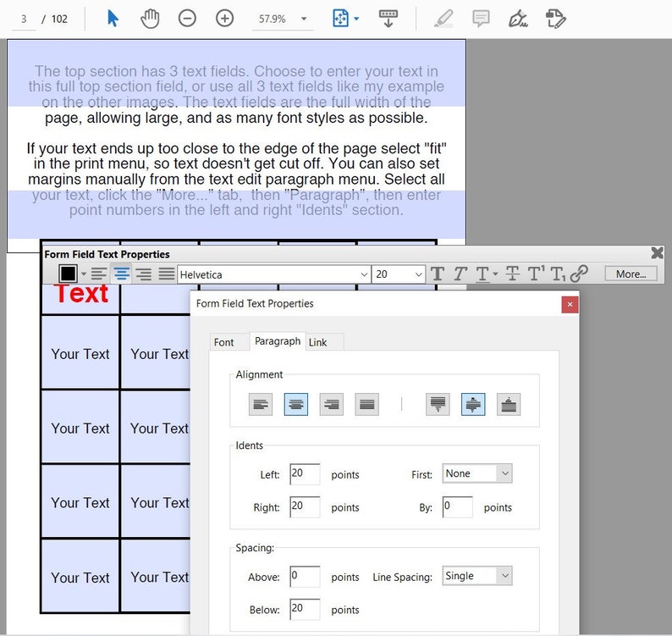Toggle center alignment in the properties toolbar
This screenshot has height=636, width=672.
(122, 274)
